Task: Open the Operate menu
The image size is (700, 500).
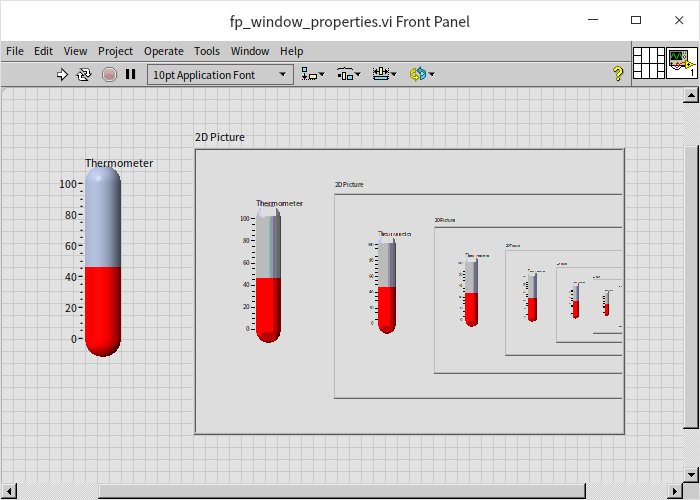Action: click(x=163, y=51)
